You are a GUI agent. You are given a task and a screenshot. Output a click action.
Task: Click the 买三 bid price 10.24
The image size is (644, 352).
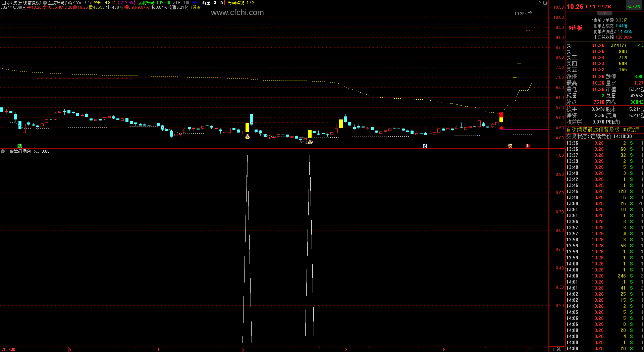pyautogui.click(x=598, y=57)
